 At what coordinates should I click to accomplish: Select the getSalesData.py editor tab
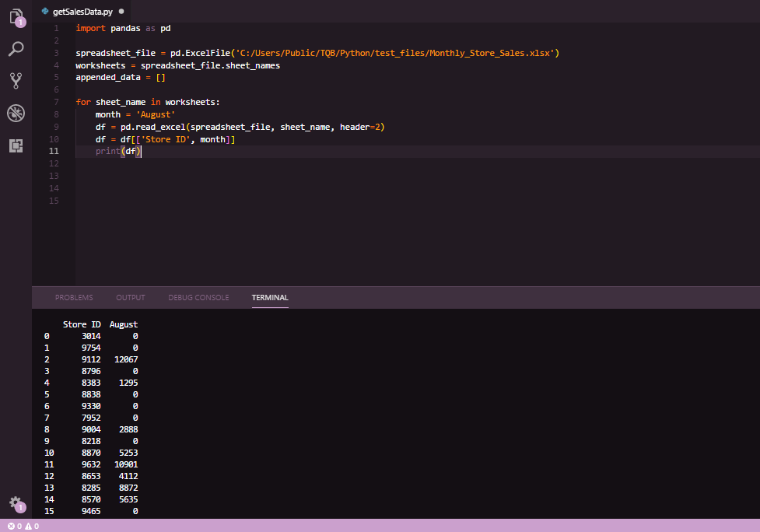82,11
